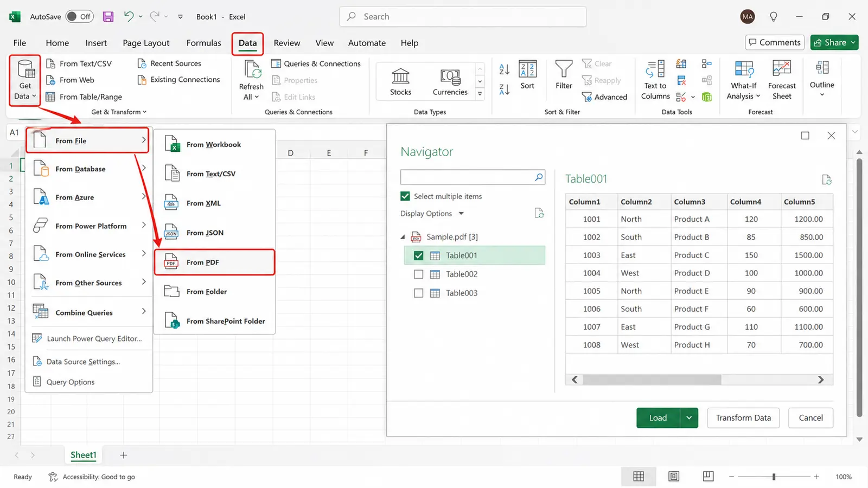Toggle AutoSave switch
Screen dimensions: 868x488
pyautogui.click(x=79, y=17)
